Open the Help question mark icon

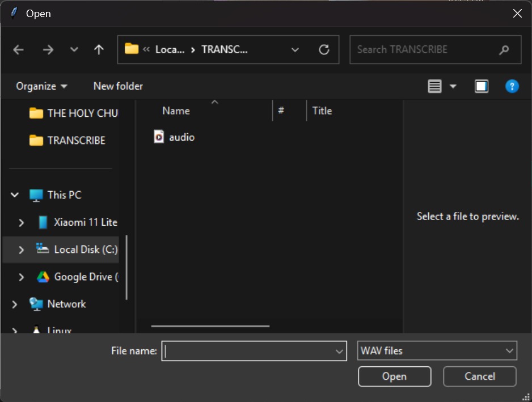pos(512,86)
